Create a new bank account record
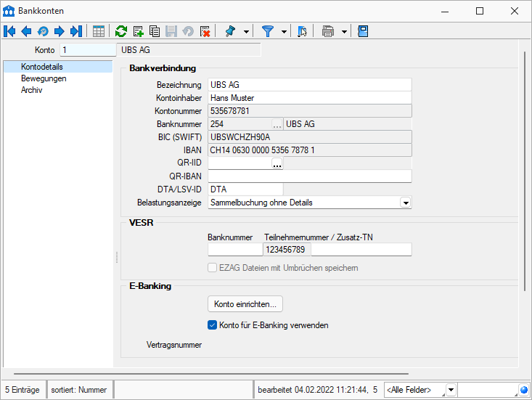The width and height of the screenshot is (532, 400). [138, 31]
